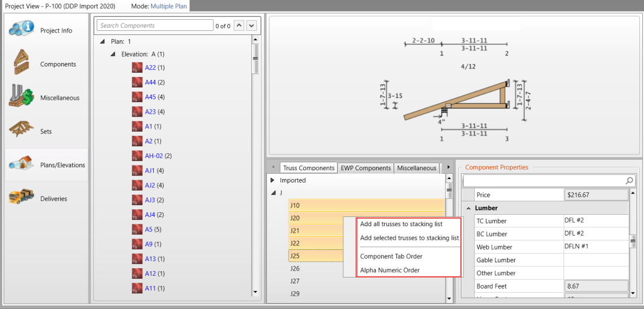Screen dimensions: 644x309
Task: Click the truss icon beside A11
Action: coord(137,288)
